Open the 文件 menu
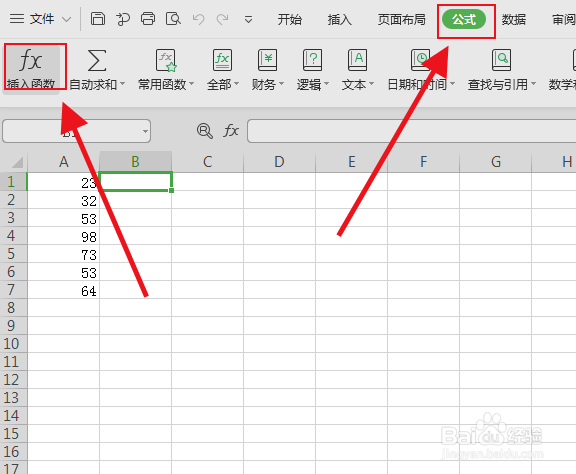 click(42, 19)
